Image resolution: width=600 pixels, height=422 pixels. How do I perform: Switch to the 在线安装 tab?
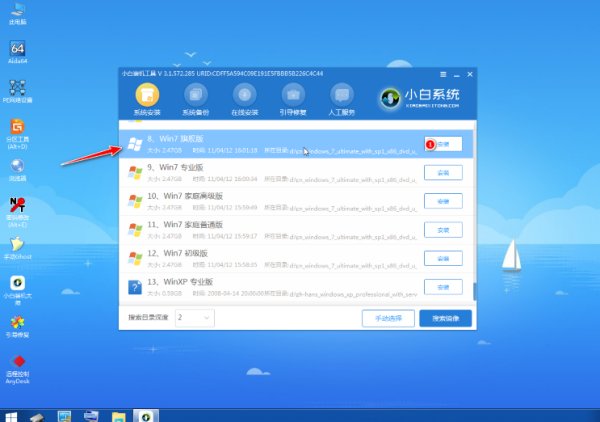(245, 100)
